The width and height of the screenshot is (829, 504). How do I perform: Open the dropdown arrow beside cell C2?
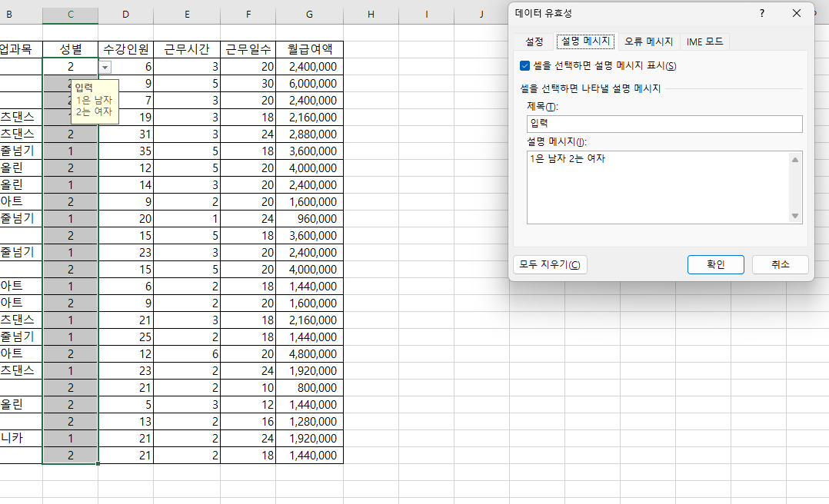point(105,67)
